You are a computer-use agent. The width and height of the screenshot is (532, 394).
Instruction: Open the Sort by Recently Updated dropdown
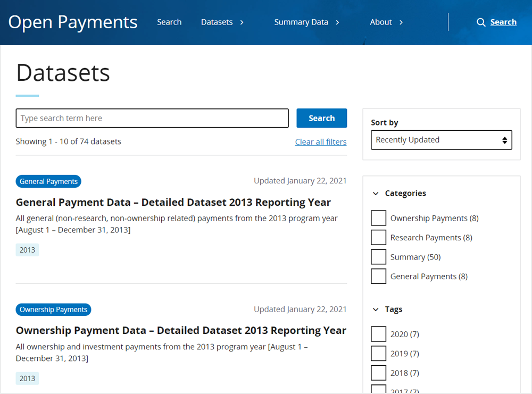point(441,140)
